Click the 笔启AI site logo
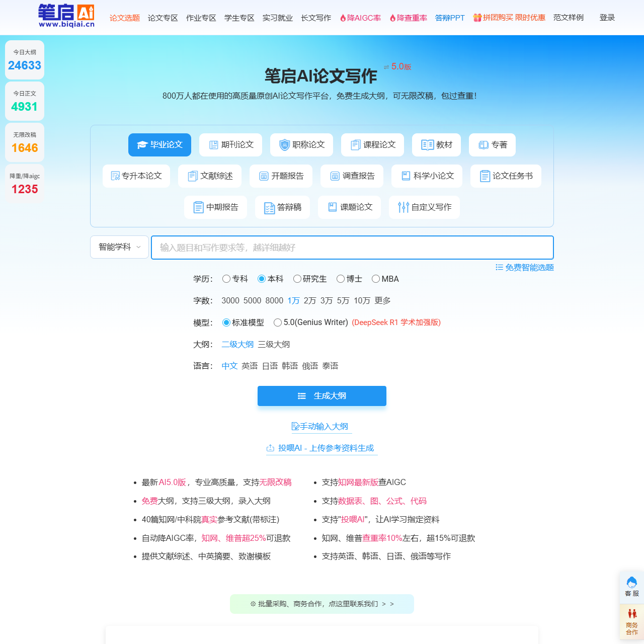The width and height of the screenshot is (644, 644). [x=66, y=16]
